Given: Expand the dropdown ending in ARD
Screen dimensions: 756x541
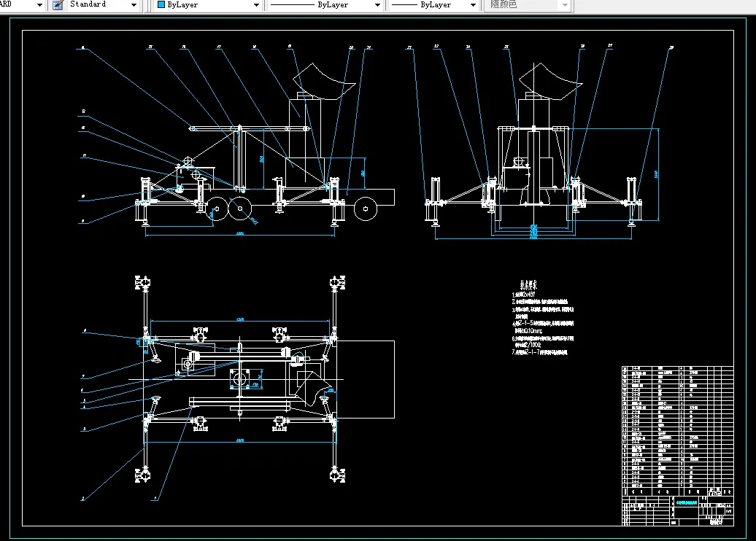Looking at the screenshot, I should 39,5.
